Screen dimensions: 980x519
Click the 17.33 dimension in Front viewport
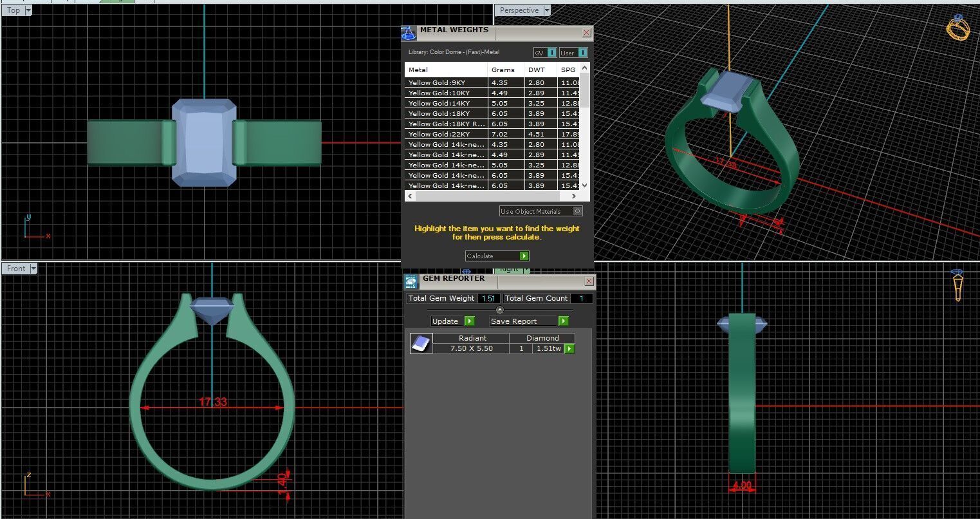coord(212,402)
